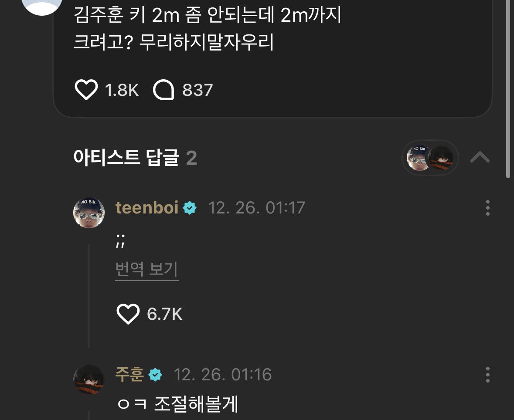514x420 pixels.
Task: Click teenboi's verified badge
Action: point(188,208)
